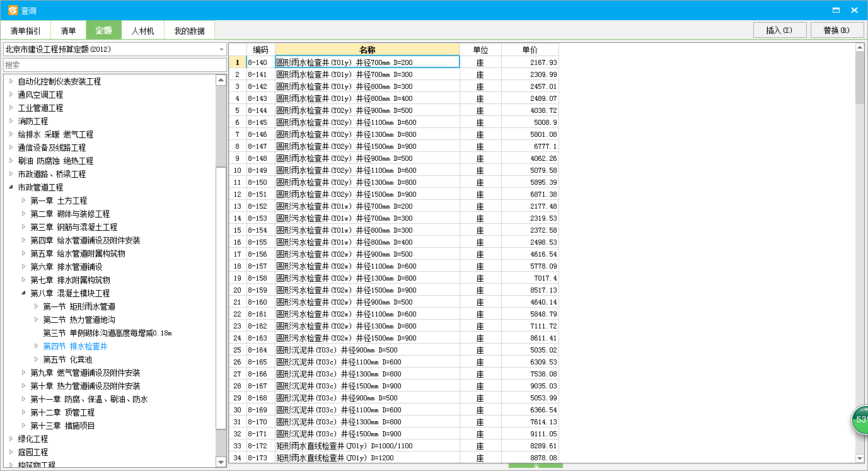Select 第三节 单侧砌体沟道高度每增减0.18m
This screenshot has height=471, width=868.
point(107,333)
